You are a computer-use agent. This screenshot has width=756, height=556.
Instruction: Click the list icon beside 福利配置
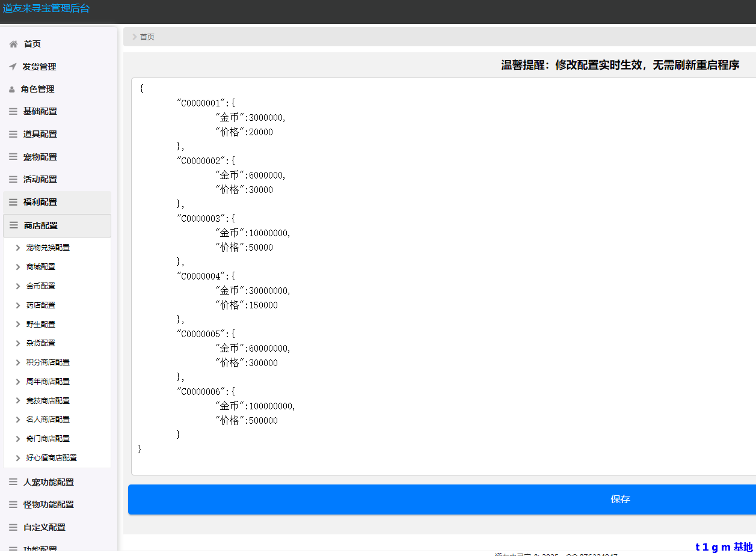[x=13, y=202]
